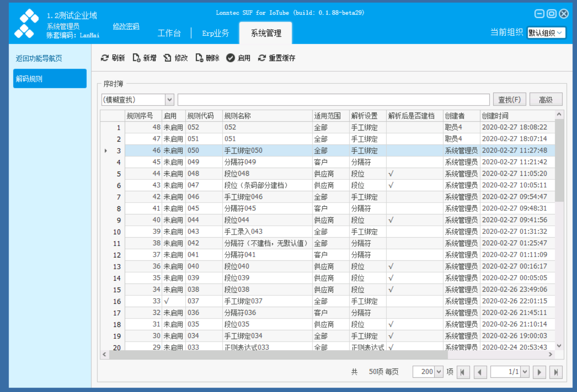Click the 删除 delete icon
Screen dimensions: 577x392
click(x=199, y=58)
